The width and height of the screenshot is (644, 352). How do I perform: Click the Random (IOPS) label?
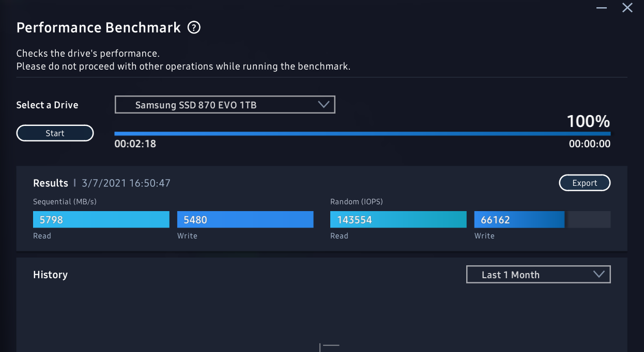(356, 202)
